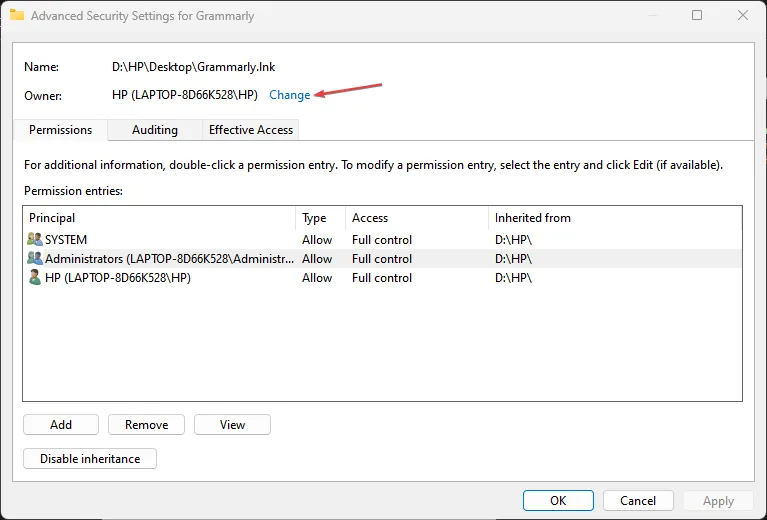Screen dimensions: 767x520
Task: Click the folder icon in the title bar
Action: coord(17,15)
